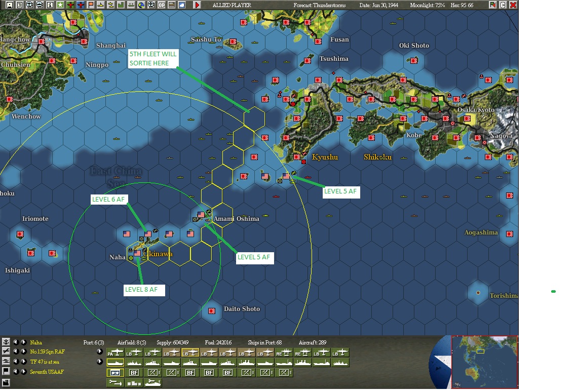Click the green star icon in toolbar
Image resolution: width=576 pixels, height=392 pixels.
click(60, 5)
